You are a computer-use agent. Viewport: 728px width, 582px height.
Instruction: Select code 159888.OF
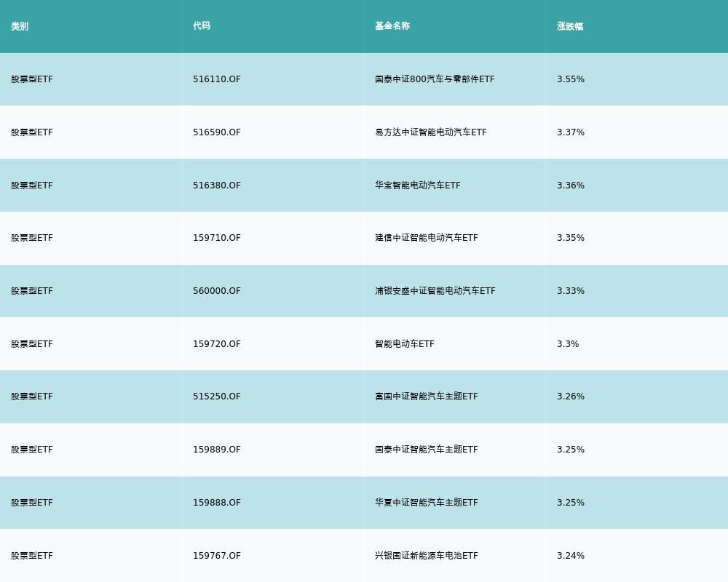(x=217, y=503)
